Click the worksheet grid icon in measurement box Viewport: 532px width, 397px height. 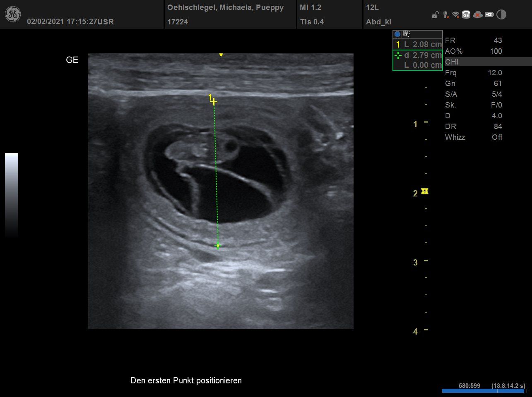(407, 34)
